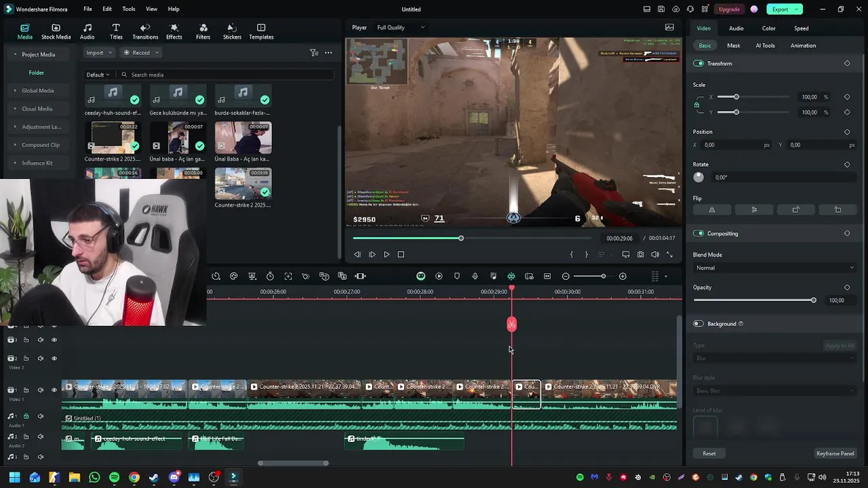Mute the Video 1 track

pos(40,390)
